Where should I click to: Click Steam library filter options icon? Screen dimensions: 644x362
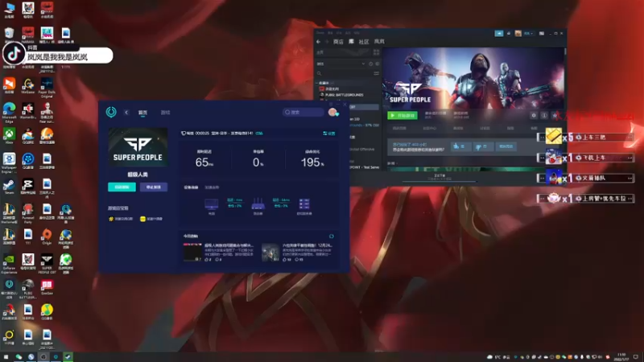coord(376,73)
